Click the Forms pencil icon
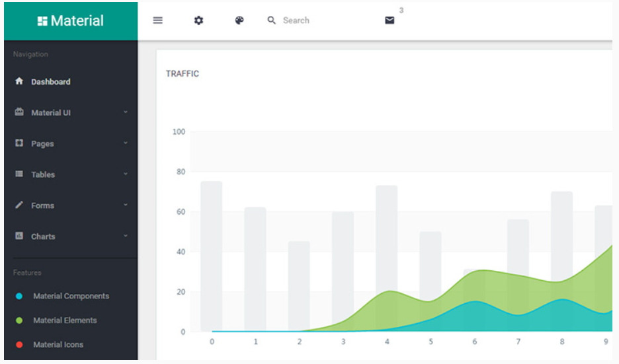 (x=19, y=205)
